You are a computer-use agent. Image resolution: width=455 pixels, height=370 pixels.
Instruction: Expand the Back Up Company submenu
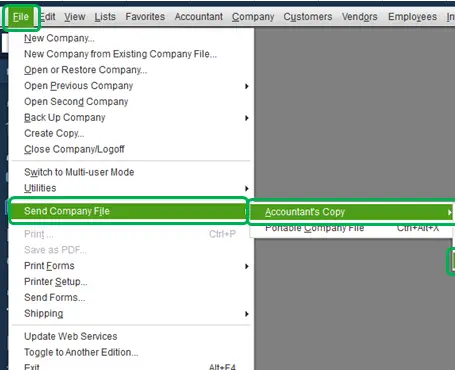click(x=131, y=118)
